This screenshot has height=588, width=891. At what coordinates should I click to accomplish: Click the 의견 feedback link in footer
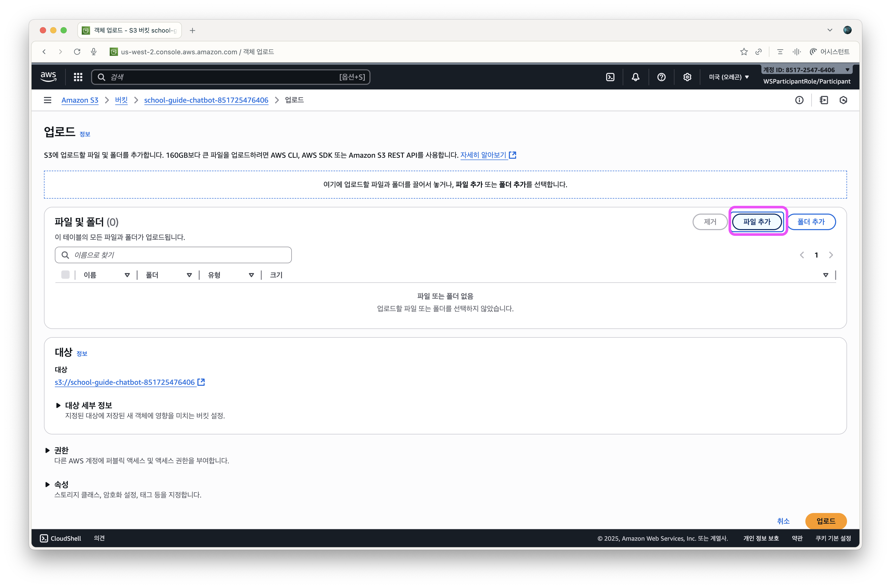tap(99, 539)
